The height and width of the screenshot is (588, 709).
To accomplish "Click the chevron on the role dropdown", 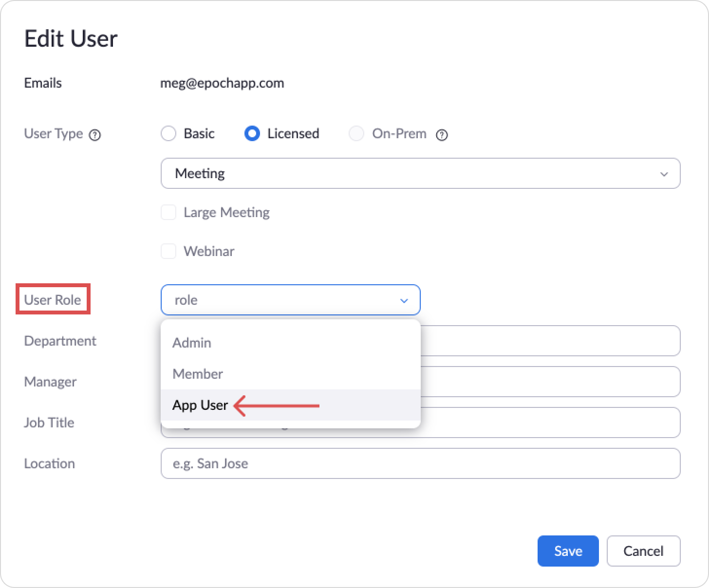I will tap(404, 300).
